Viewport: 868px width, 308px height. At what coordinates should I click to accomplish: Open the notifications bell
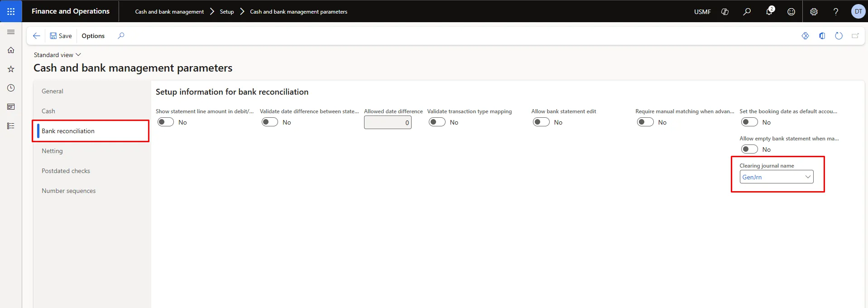[x=769, y=12]
